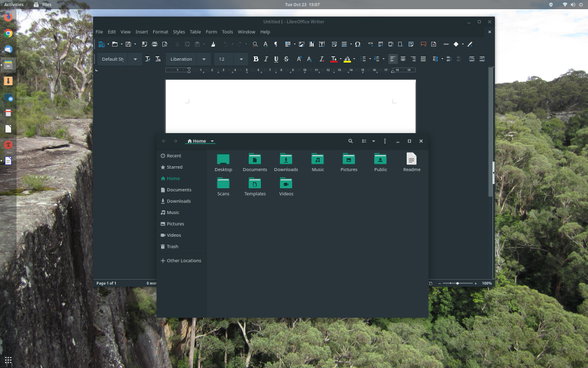Open the font size dropdown

point(241,59)
